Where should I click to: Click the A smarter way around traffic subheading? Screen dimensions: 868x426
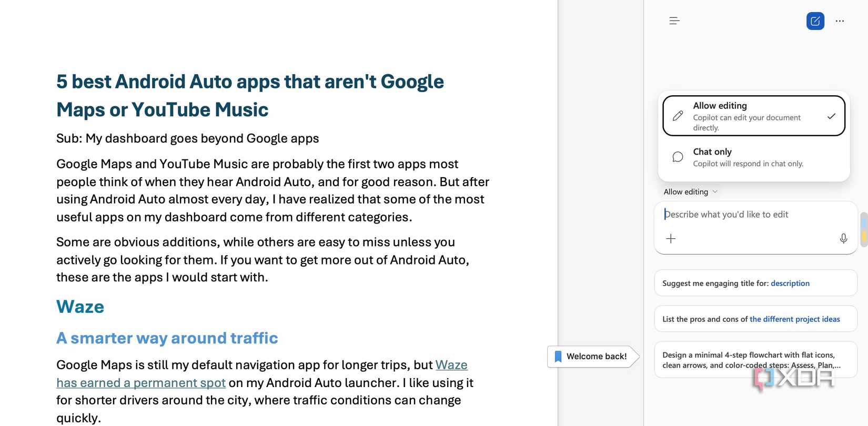(x=167, y=338)
